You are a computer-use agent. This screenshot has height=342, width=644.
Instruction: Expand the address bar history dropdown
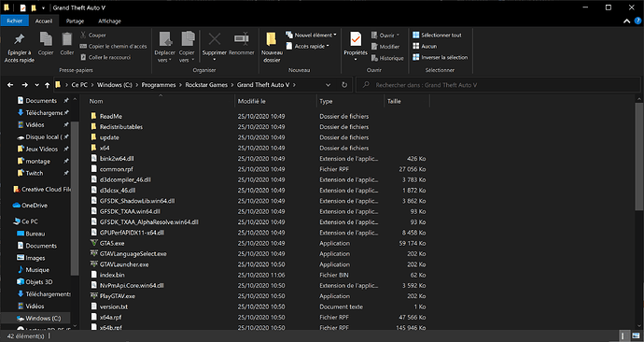[x=328, y=85]
